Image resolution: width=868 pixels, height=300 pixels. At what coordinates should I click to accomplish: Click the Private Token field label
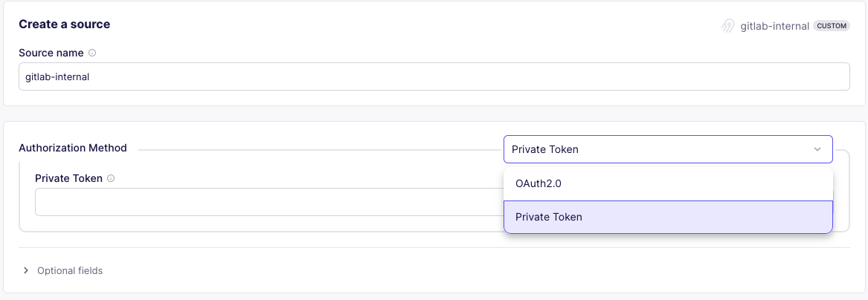tap(68, 178)
